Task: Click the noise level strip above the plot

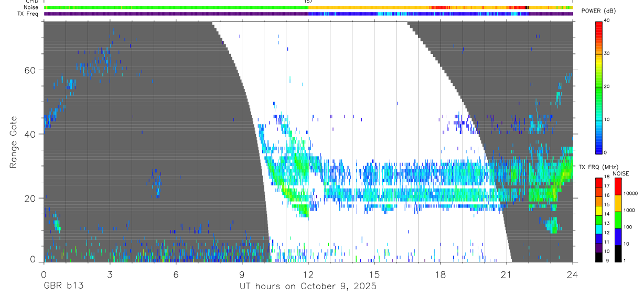Action: click(308, 7)
